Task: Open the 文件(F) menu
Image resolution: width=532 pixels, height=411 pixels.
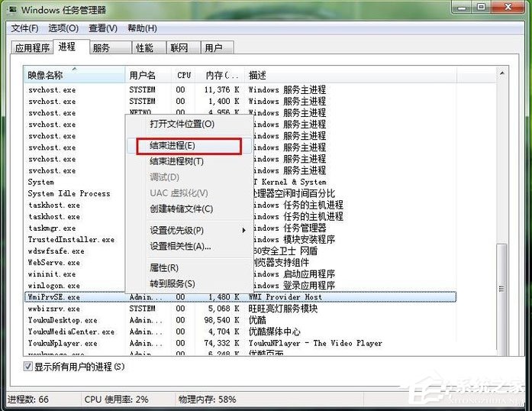Action: [24, 28]
